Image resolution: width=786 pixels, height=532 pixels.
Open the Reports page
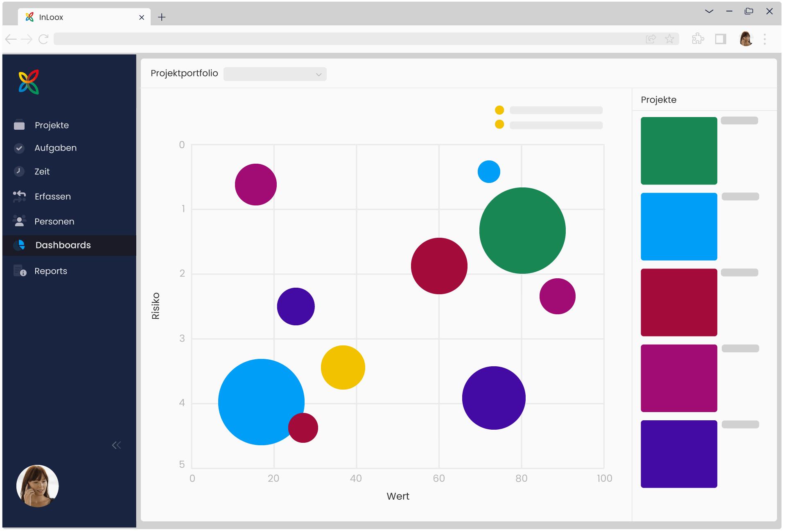click(51, 271)
